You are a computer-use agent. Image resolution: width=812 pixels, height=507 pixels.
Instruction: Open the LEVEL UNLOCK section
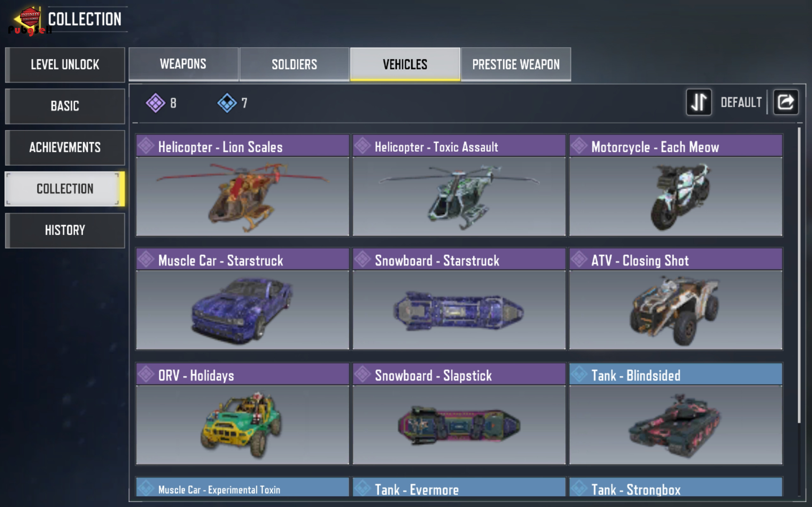tap(65, 65)
